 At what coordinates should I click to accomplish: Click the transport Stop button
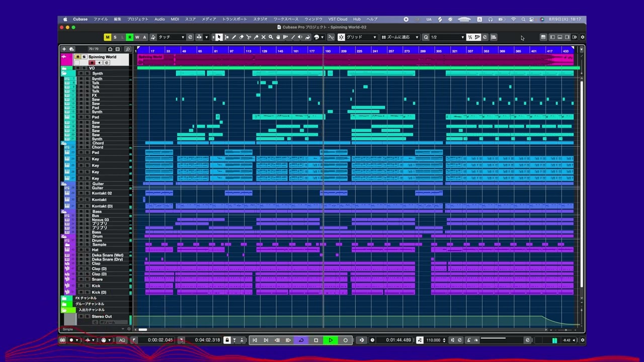(316, 340)
